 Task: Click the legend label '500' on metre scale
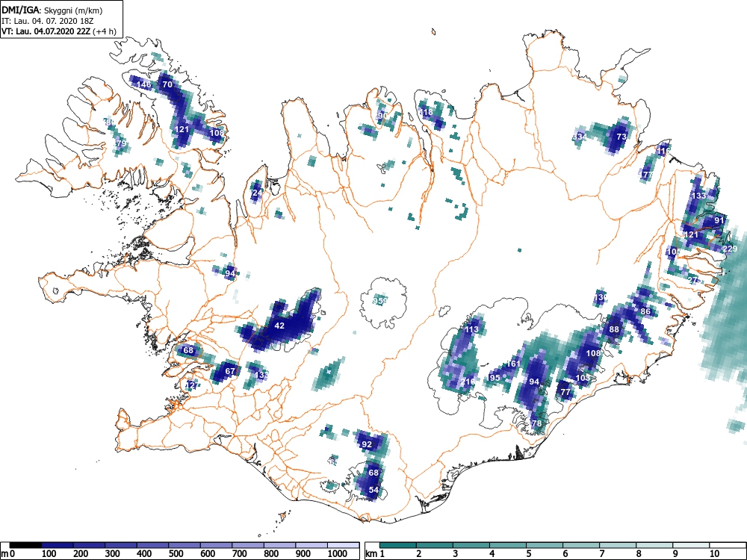point(176,554)
